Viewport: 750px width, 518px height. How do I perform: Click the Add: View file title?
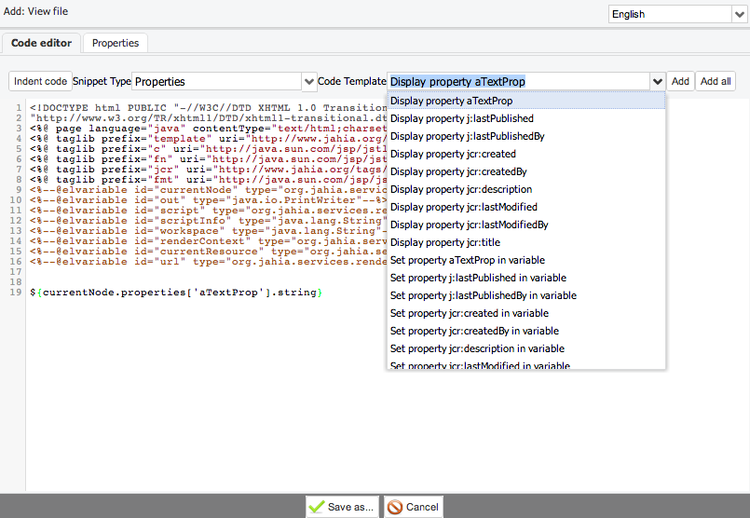36,11
